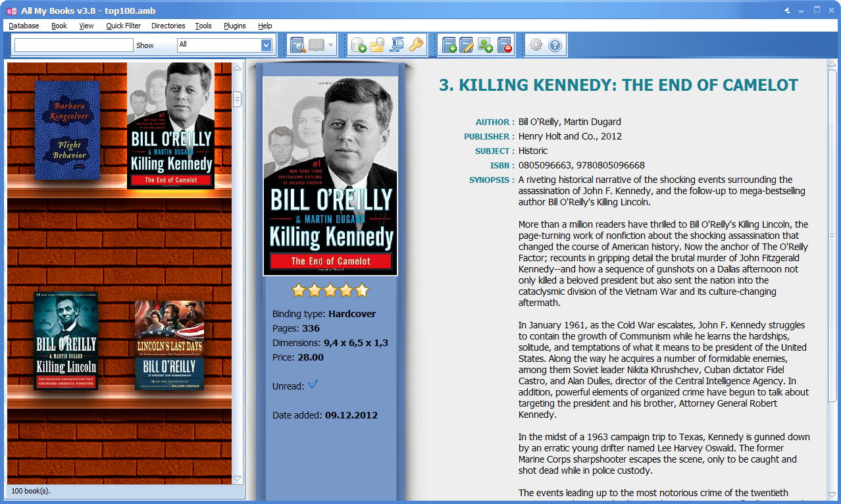The image size is (841, 504).
Task: Click into the quick search text field
Action: 74,45
